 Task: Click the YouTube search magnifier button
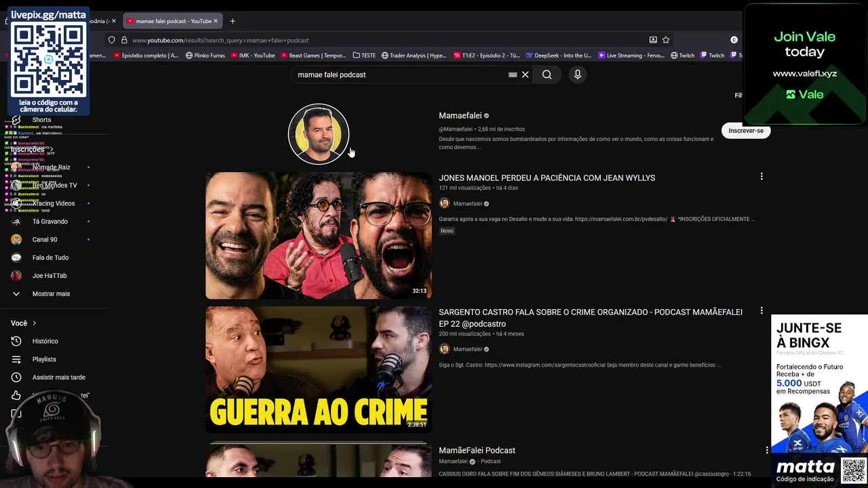click(x=547, y=75)
